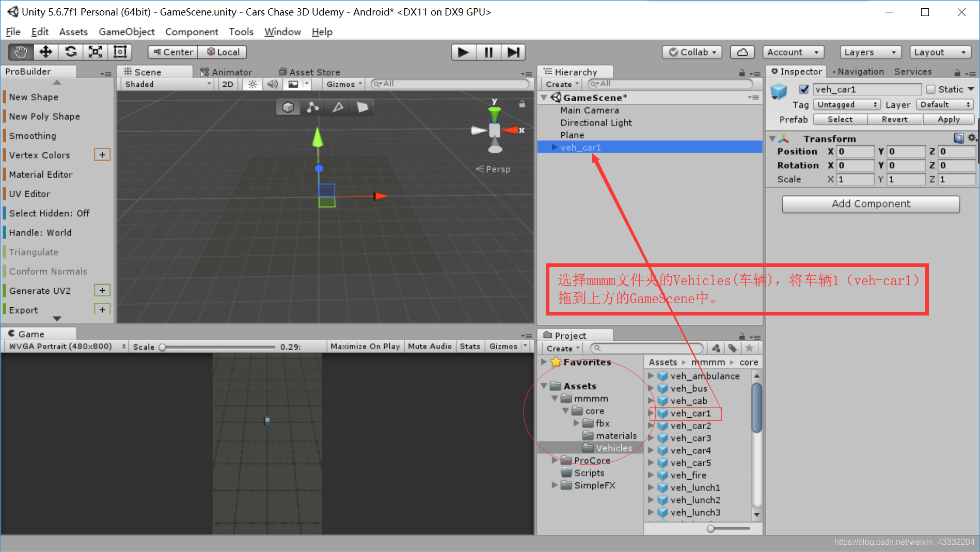Toggle Stats in Game view
Viewport: 980px width, 552px height.
(470, 346)
